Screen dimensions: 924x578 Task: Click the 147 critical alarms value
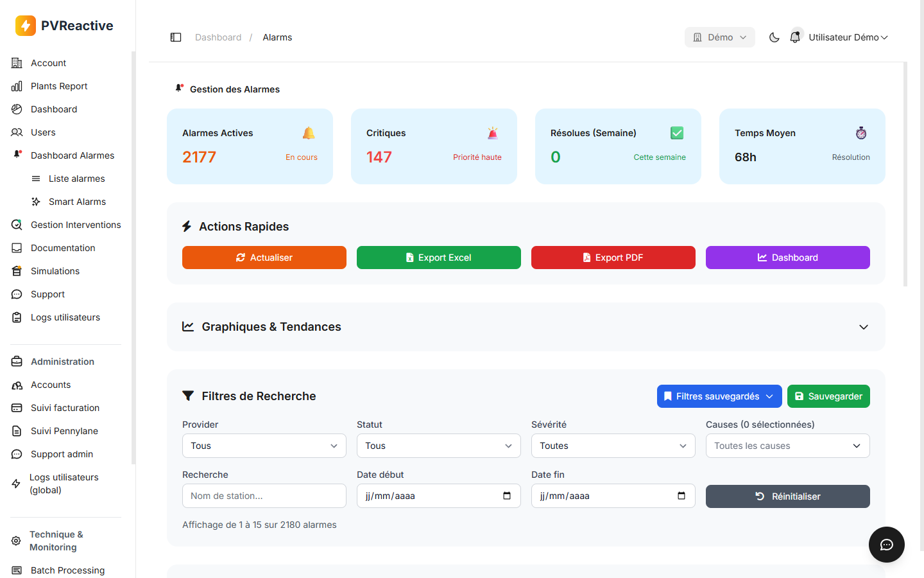pos(379,157)
